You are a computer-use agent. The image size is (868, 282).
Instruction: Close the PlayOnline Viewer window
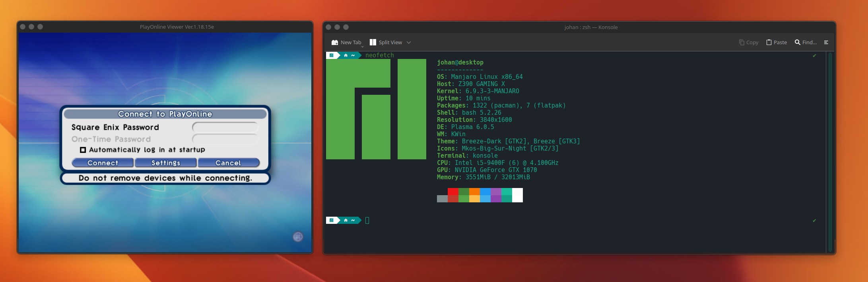[x=23, y=27]
